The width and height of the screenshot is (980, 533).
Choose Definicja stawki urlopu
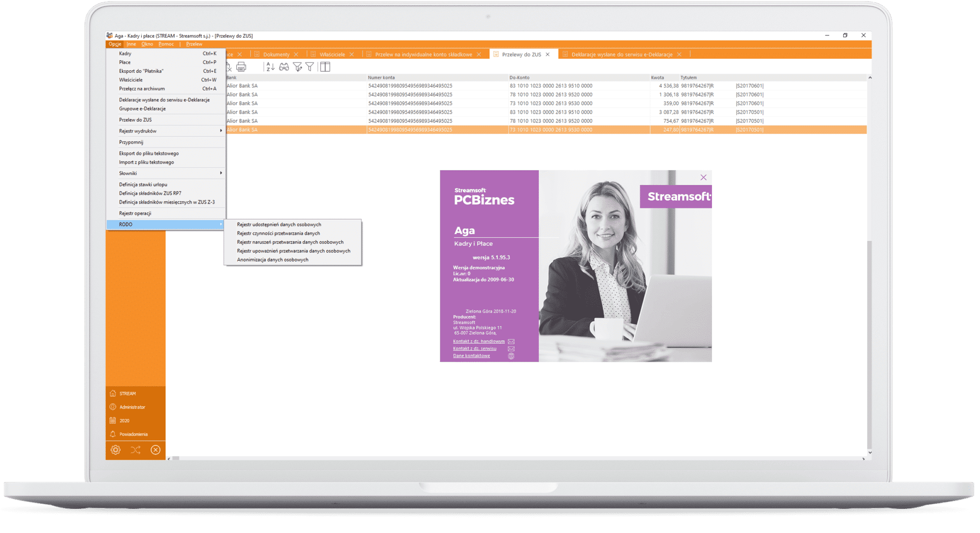pos(166,185)
